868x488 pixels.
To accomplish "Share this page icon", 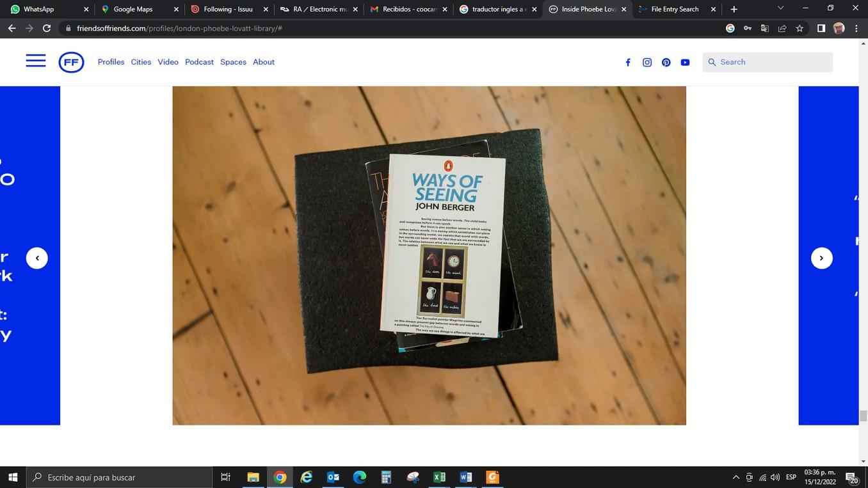I will 782,28.
